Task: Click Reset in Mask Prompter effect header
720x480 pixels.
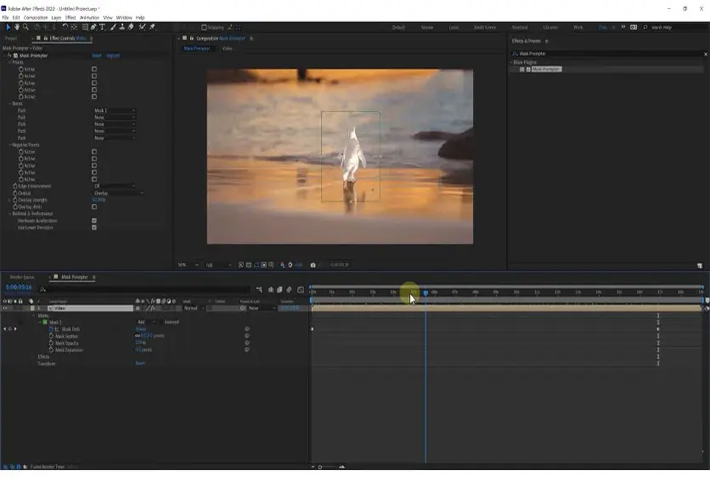Action: point(96,56)
